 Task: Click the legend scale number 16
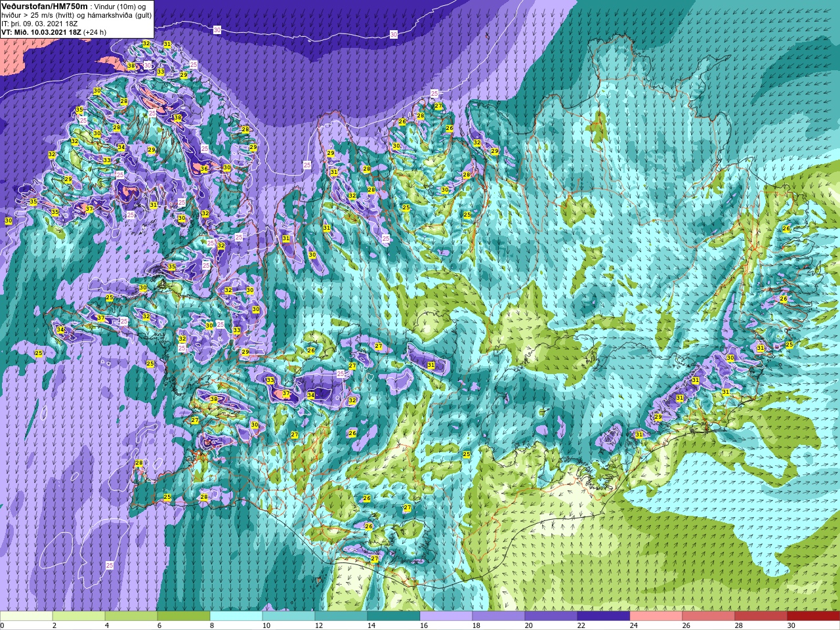pyautogui.click(x=424, y=625)
